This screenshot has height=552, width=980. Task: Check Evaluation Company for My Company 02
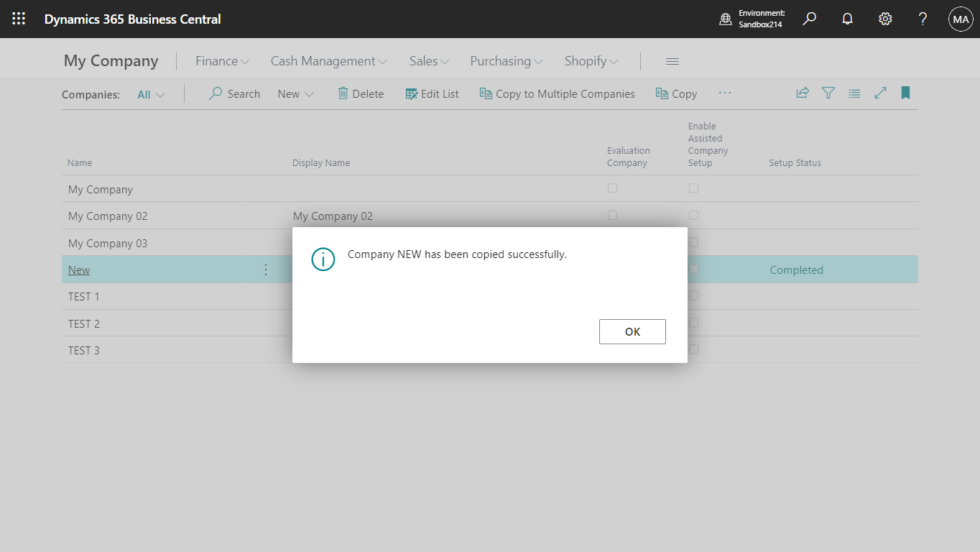(612, 215)
